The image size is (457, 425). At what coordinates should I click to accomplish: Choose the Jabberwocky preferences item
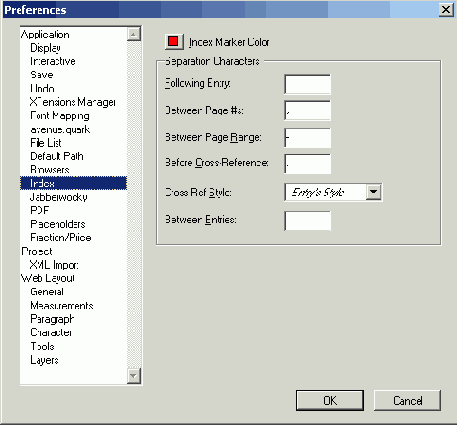point(59,197)
